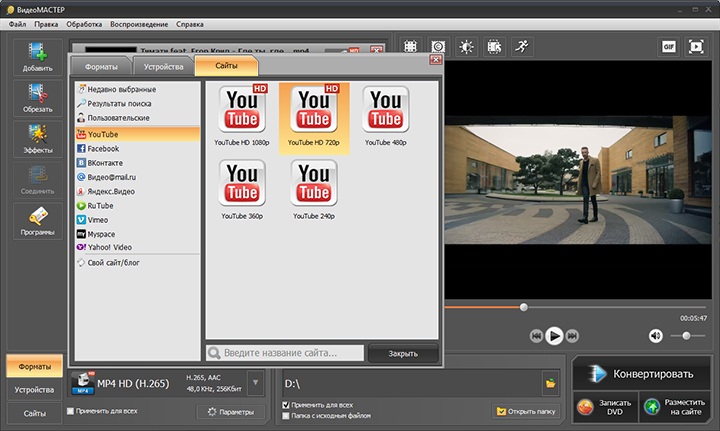Click the snapshot camera toolbar icon
This screenshot has width=720, height=431.
click(439, 46)
